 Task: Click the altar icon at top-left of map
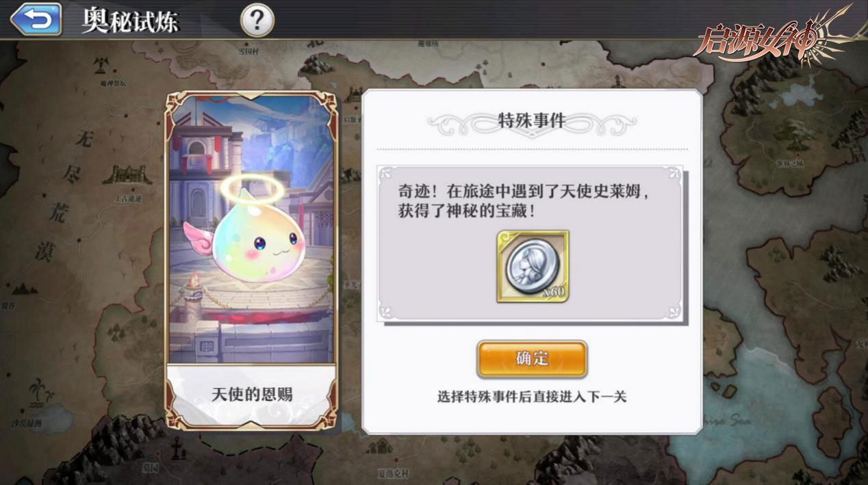[101, 66]
